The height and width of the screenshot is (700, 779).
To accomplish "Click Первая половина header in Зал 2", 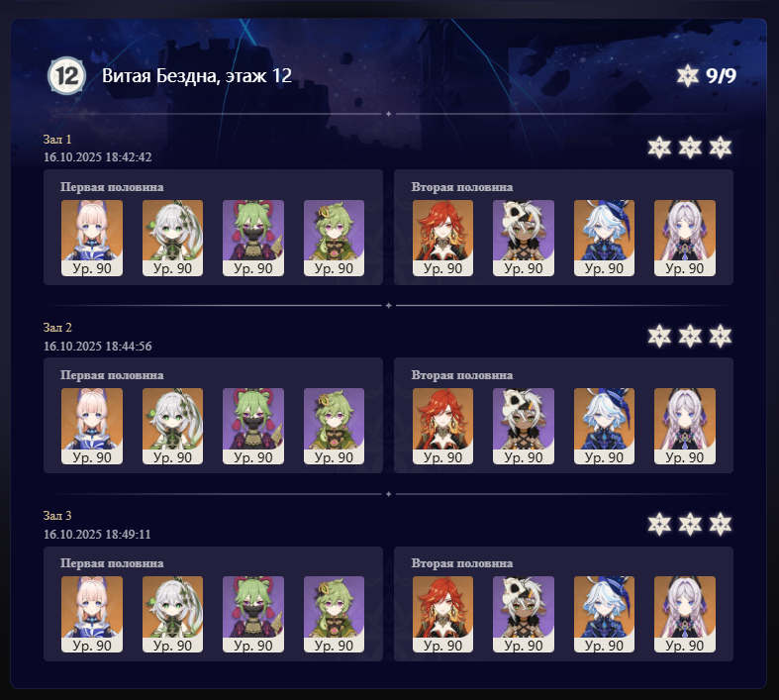I will pyautogui.click(x=112, y=375).
